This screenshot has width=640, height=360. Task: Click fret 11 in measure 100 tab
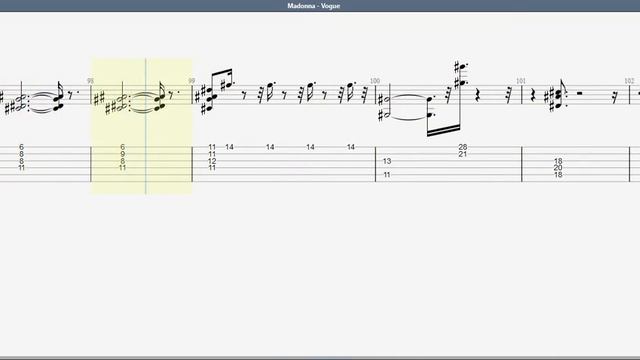387,175
